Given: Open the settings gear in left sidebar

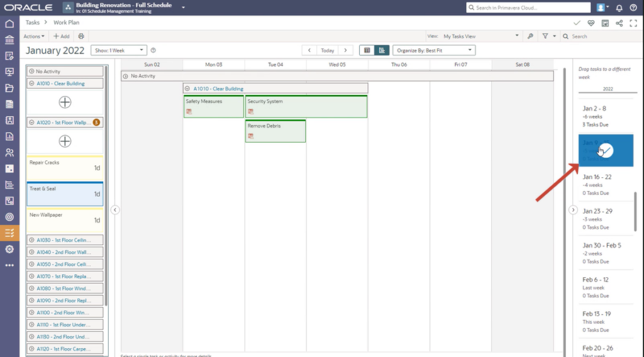Looking at the screenshot, I should [x=9, y=249].
